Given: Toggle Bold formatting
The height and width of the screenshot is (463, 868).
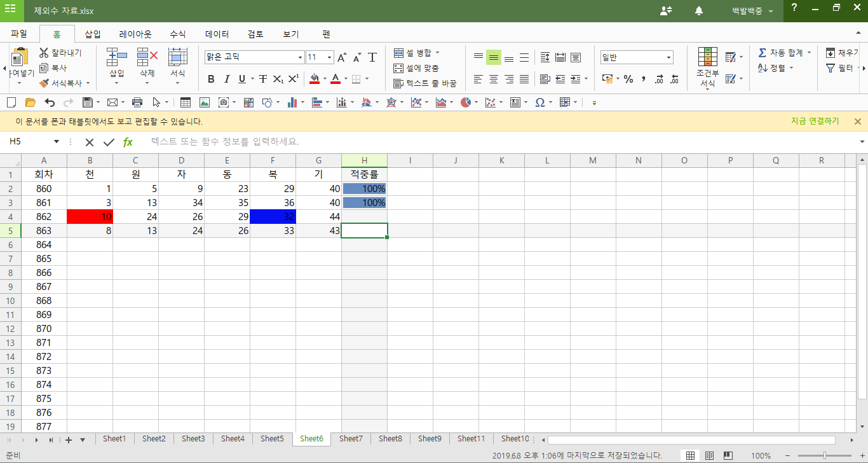Looking at the screenshot, I should pyautogui.click(x=211, y=79).
